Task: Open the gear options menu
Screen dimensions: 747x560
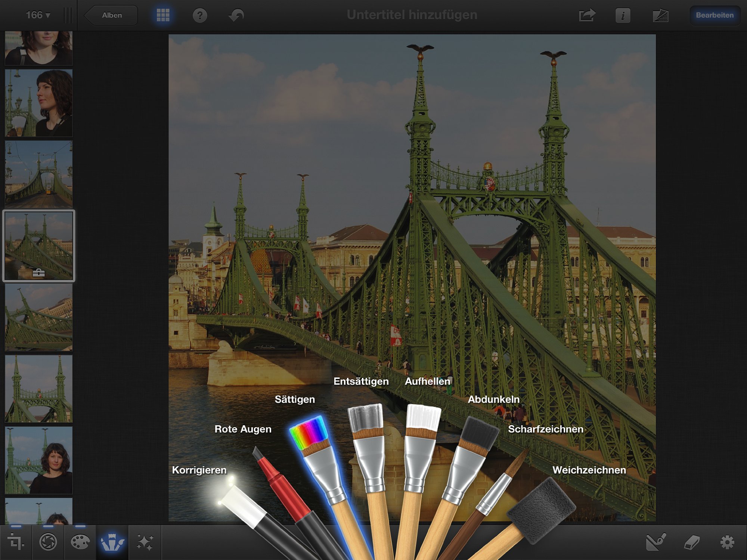Action: pyautogui.click(x=727, y=542)
